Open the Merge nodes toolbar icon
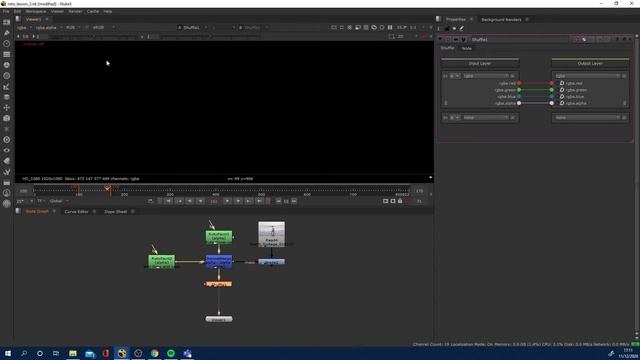 [x=7, y=97]
